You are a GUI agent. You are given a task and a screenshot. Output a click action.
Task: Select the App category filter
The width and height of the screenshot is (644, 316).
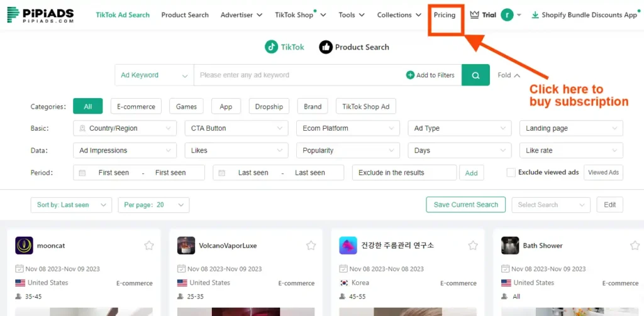pos(226,106)
